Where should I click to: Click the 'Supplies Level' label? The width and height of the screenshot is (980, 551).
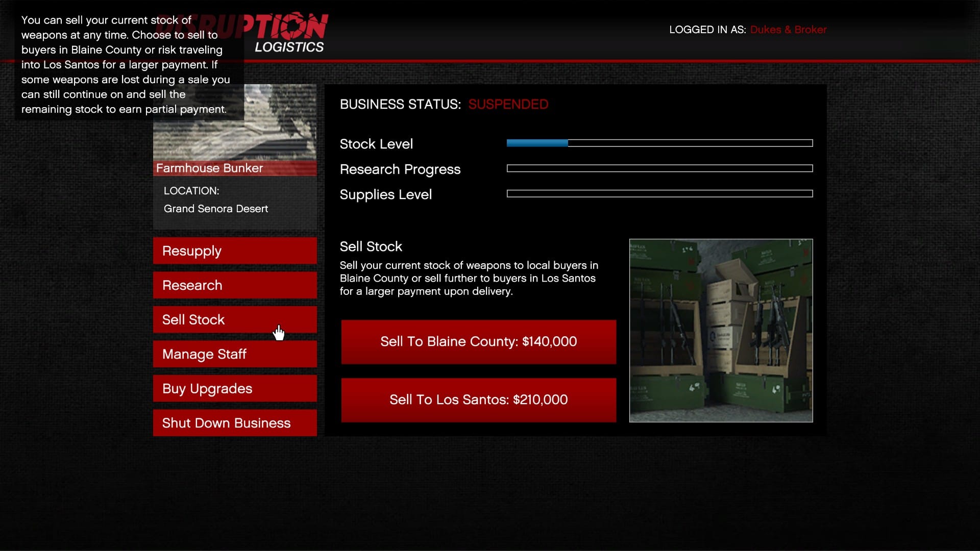click(386, 194)
